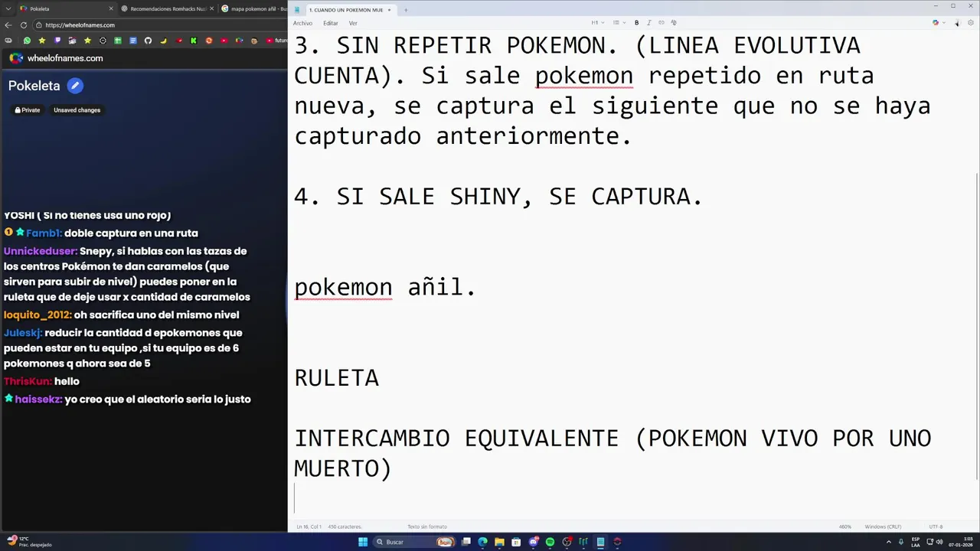Open the Editar menu
The image size is (980, 551).
click(331, 23)
